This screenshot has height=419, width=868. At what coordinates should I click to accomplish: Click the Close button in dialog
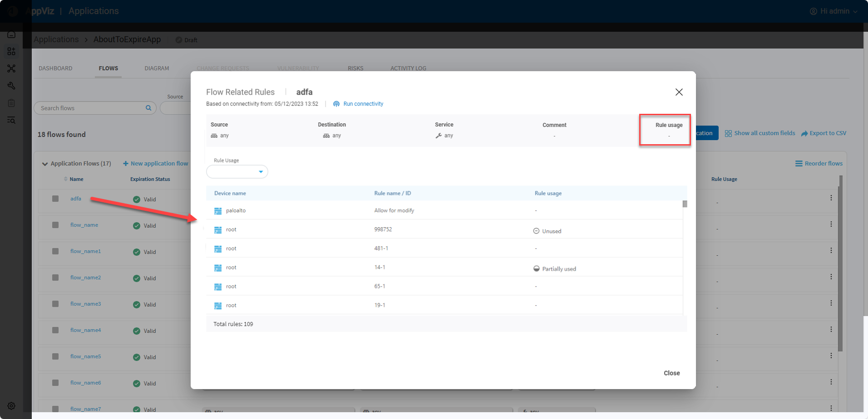[671, 373]
